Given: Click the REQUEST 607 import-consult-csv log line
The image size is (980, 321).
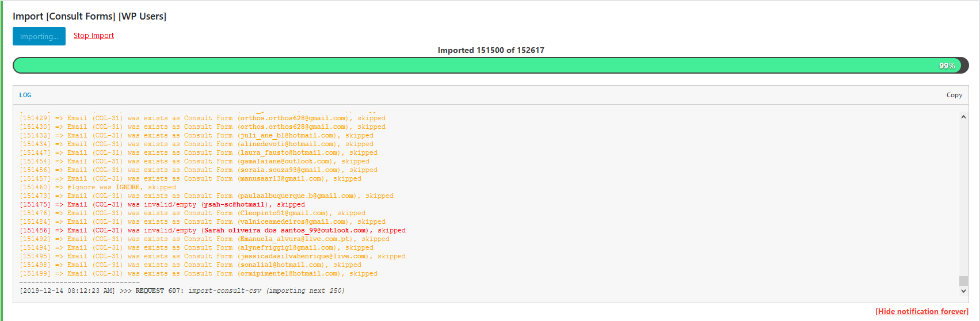Looking at the screenshot, I should (182, 291).
